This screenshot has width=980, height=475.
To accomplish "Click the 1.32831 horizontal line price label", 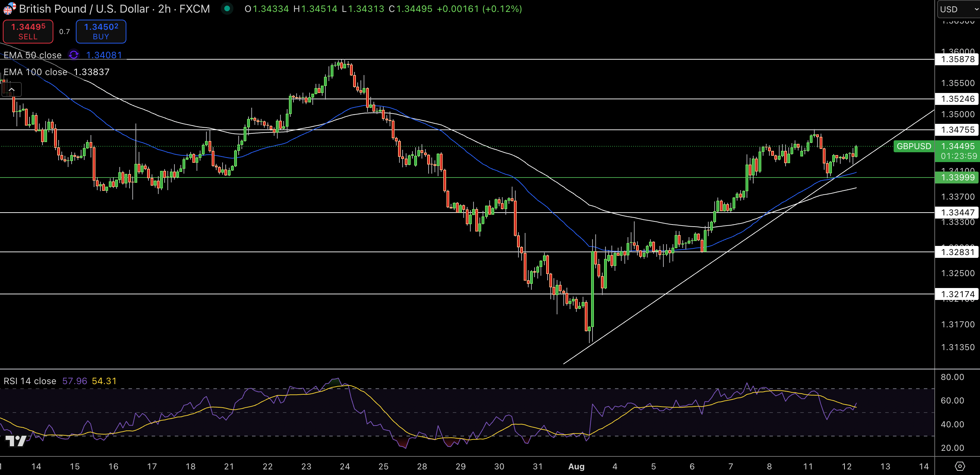I will (958, 252).
